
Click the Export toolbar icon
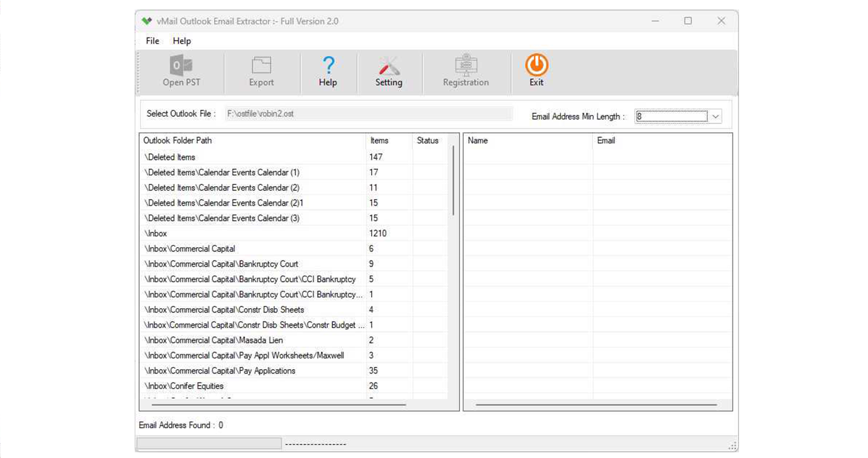(x=261, y=71)
